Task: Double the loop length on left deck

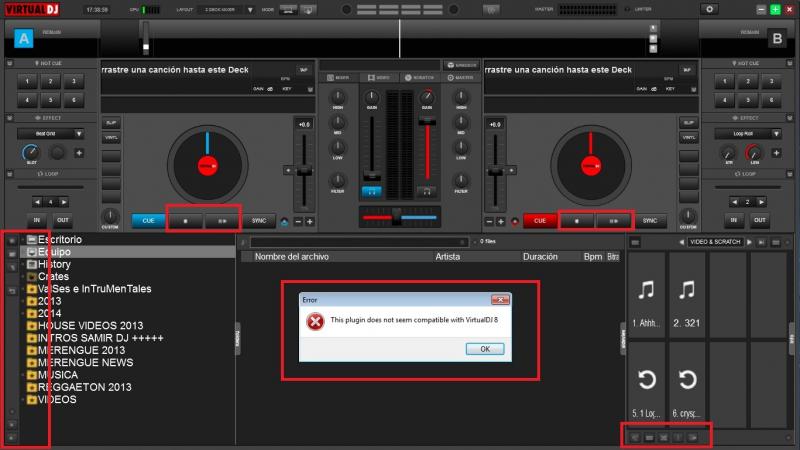Action: coord(64,202)
